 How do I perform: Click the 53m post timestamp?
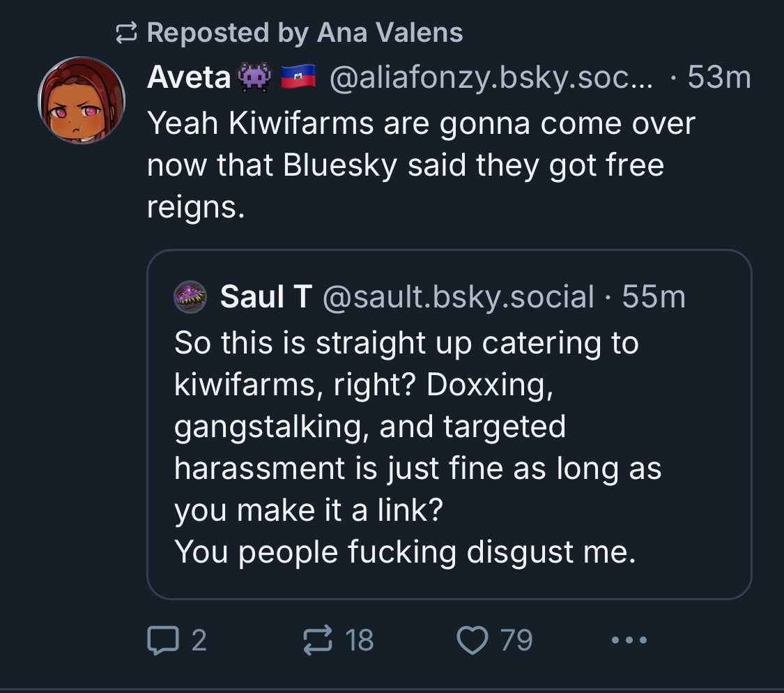718,78
